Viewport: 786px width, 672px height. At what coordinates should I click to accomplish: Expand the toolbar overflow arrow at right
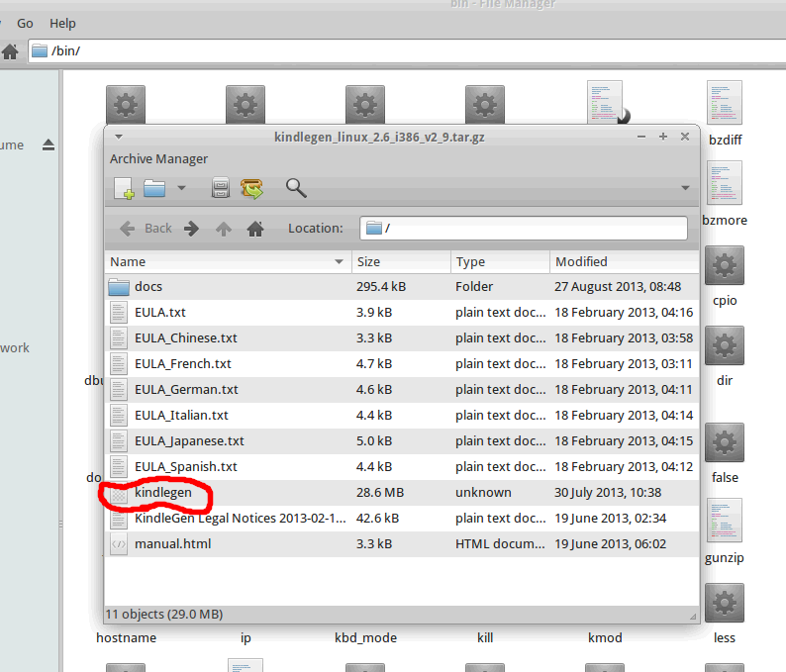pos(685,188)
